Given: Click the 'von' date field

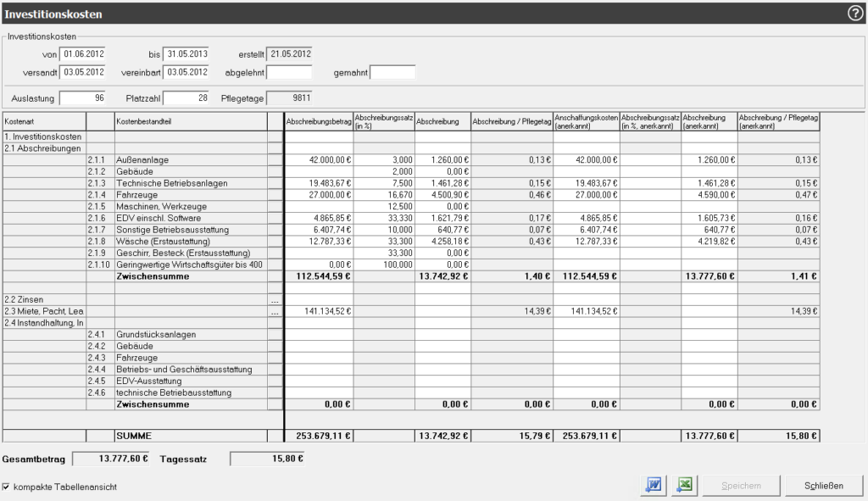Looking at the screenshot, I should click(x=83, y=54).
